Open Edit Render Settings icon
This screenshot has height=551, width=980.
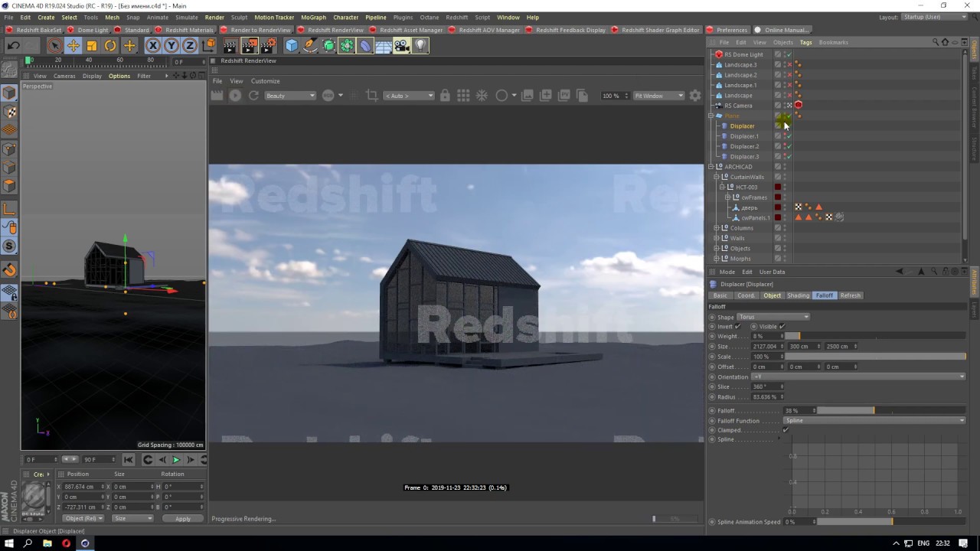tap(269, 46)
